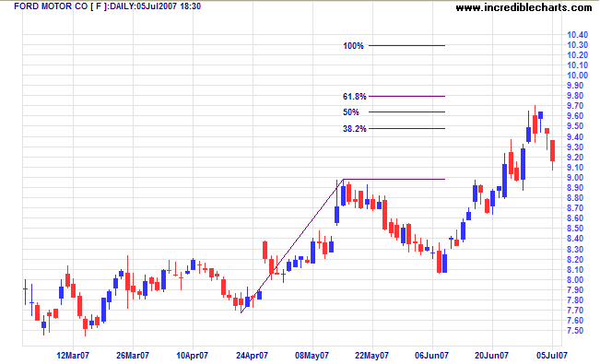Click the 26Mar07 date label
Image resolution: width=600 pixels, height=364 pixels.
[133, 356]
